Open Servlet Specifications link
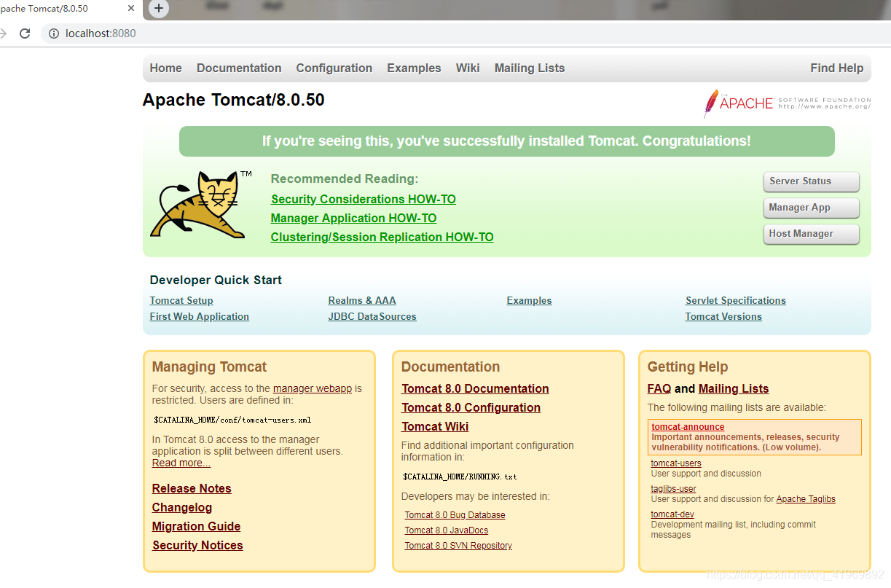891x588 pixels. pyautogui.click(x=736, y=300)
